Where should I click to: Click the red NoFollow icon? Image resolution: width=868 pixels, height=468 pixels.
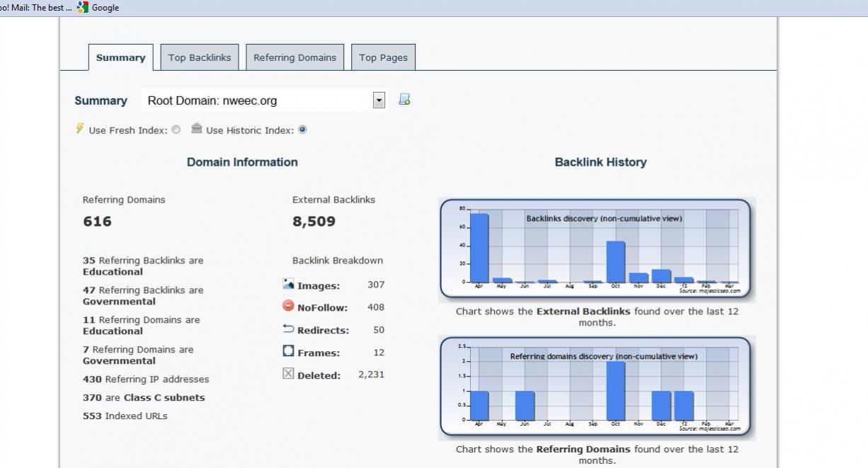tap(288, 307)
